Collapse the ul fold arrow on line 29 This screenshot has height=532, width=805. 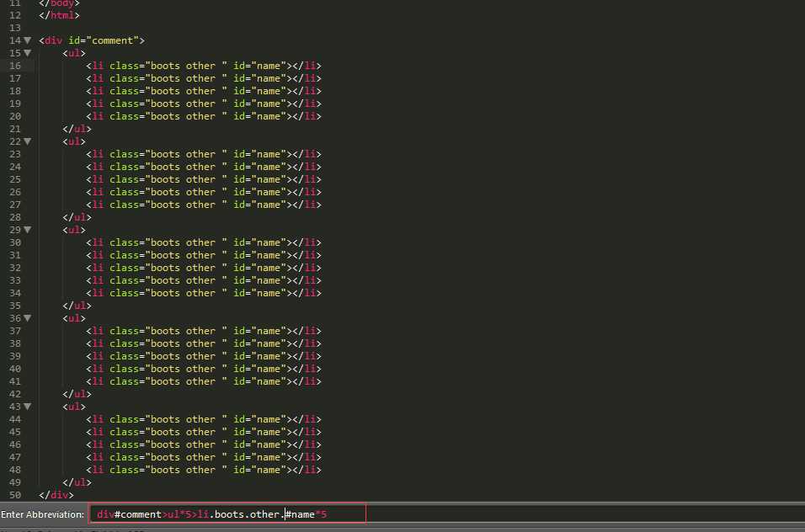pyautogui.click(x=28, y=230)
